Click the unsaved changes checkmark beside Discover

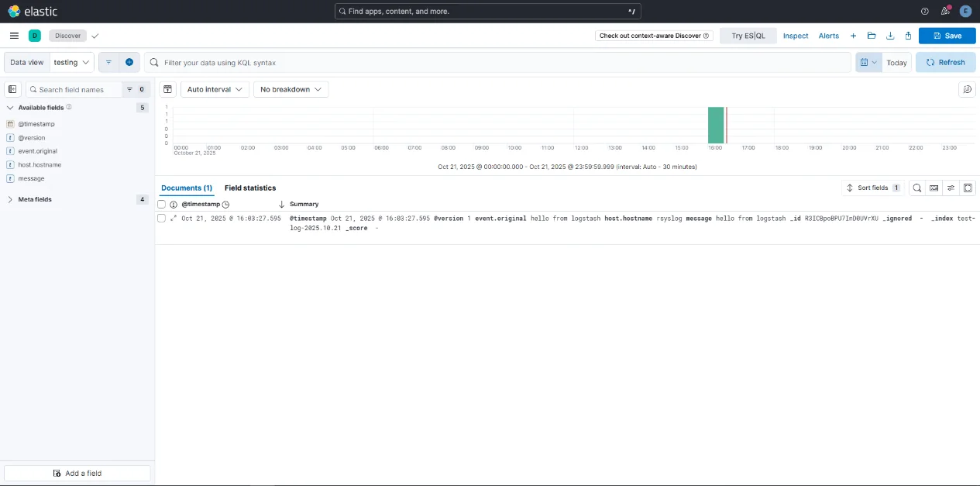click(95, 36)
